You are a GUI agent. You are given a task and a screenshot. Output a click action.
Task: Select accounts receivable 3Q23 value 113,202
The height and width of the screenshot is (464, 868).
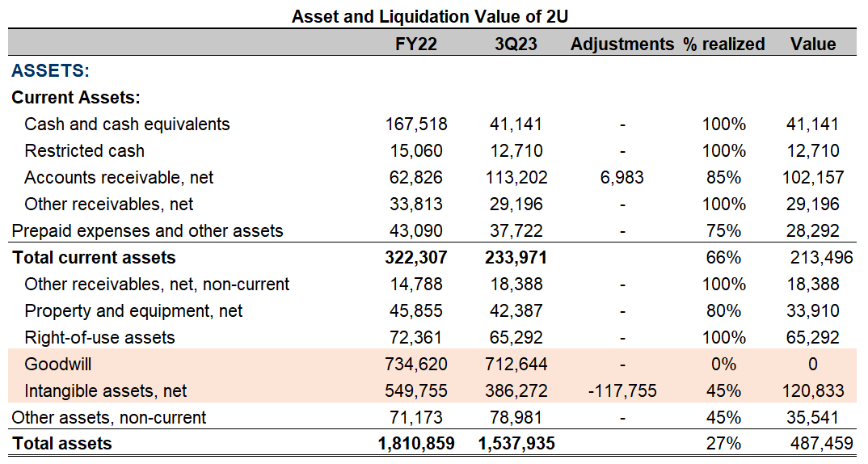(516, 177)
